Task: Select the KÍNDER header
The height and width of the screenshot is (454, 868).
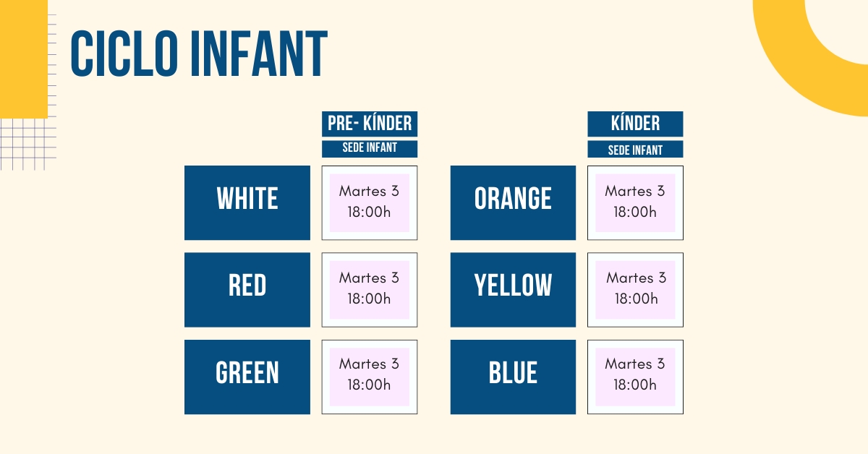Action: (635, 124)
